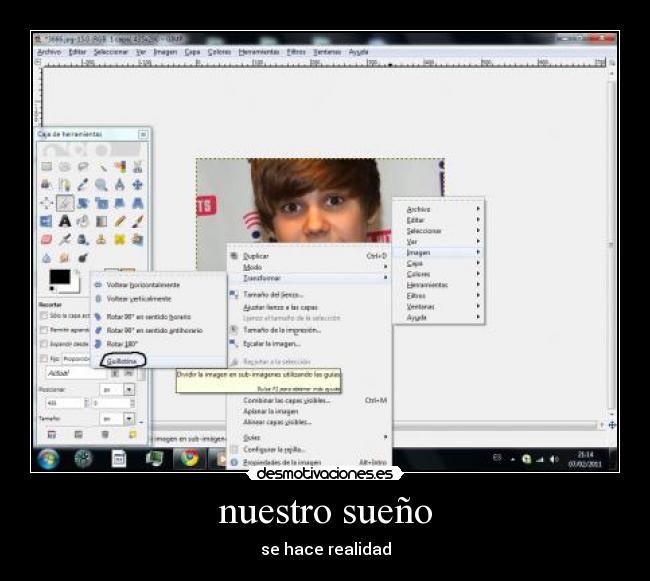The image size is (650, 581).
Task: Select the Fuzzy Select wand tool
Action: click(101, 167)
